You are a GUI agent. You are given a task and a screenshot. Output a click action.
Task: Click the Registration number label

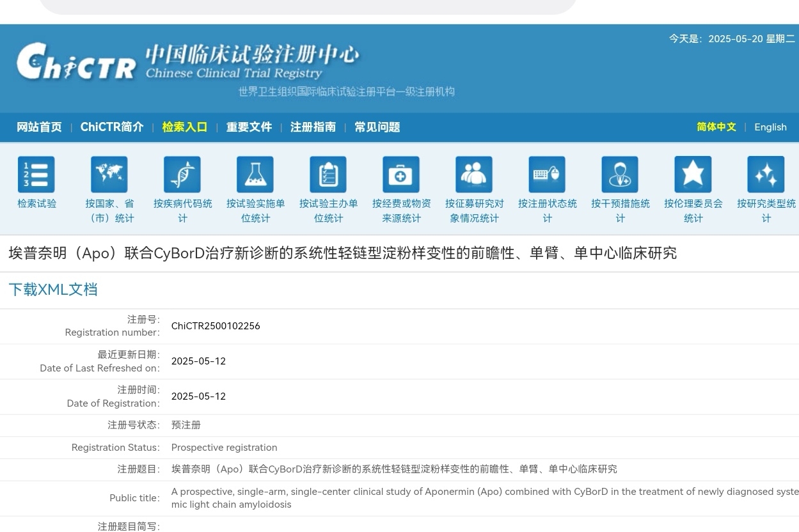point(112,332)
